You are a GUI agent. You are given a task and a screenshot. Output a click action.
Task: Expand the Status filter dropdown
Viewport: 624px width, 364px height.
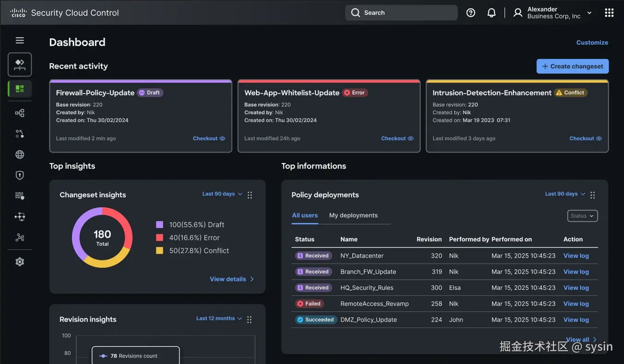point(582,216)
